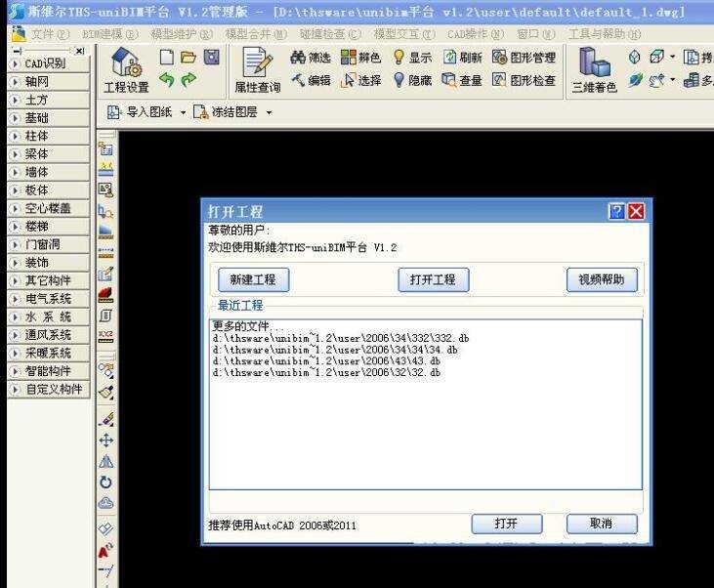Select recent project 332.db
714x588 pixels.
pyautogui.click(x=341, y=338)
